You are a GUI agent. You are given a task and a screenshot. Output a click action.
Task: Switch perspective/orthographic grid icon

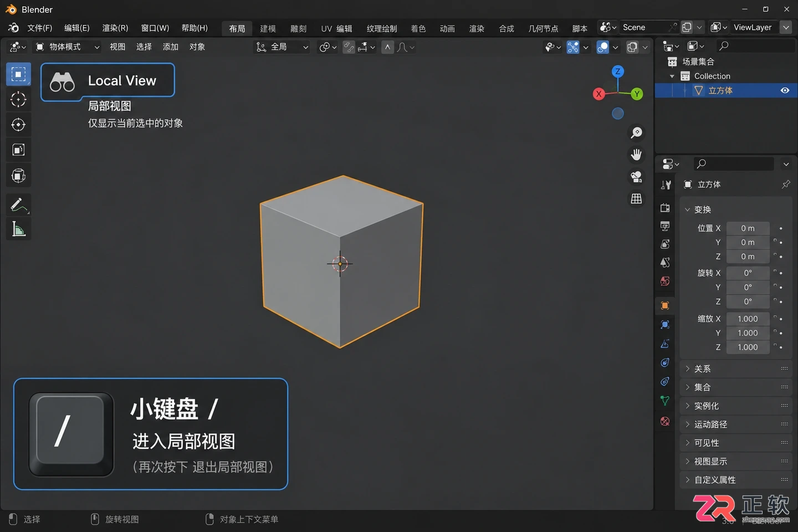tap(636, 198)
